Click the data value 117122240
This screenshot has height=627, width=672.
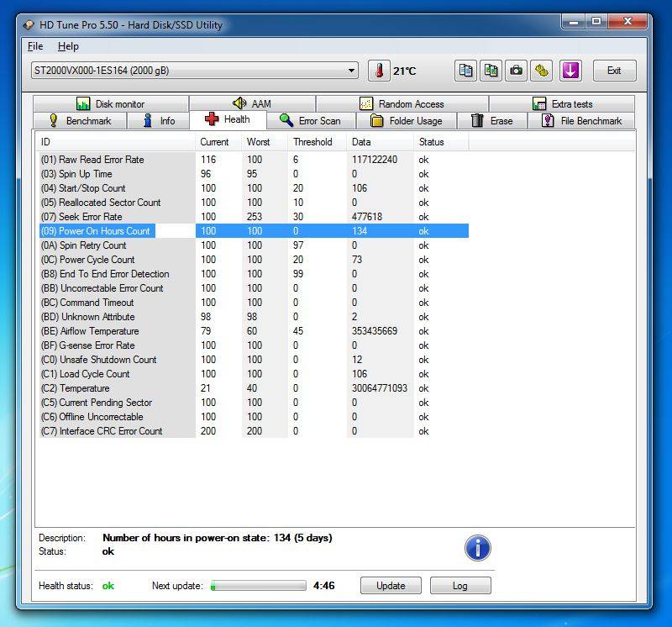375,160
